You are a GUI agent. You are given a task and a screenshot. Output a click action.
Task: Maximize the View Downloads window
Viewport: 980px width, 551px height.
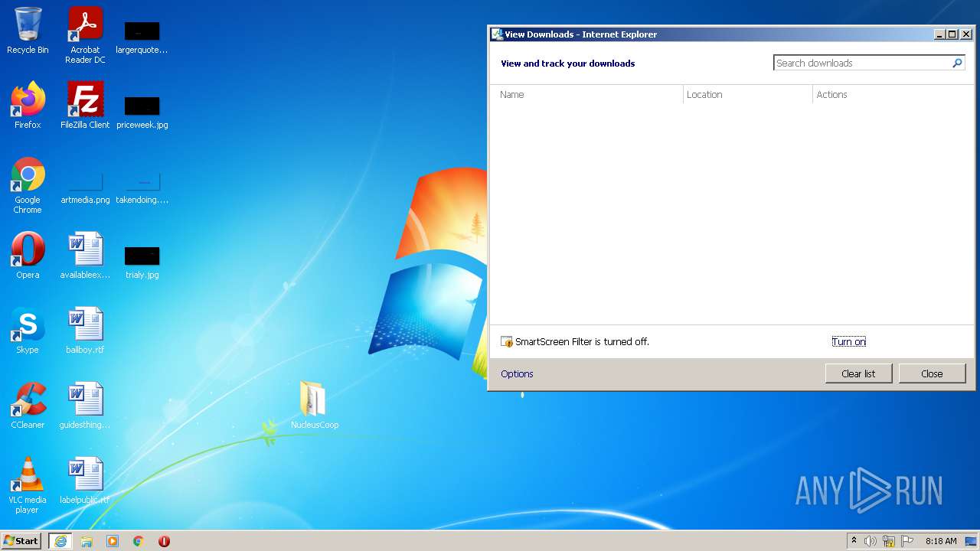pyautogui.click(x=952, y=34)
